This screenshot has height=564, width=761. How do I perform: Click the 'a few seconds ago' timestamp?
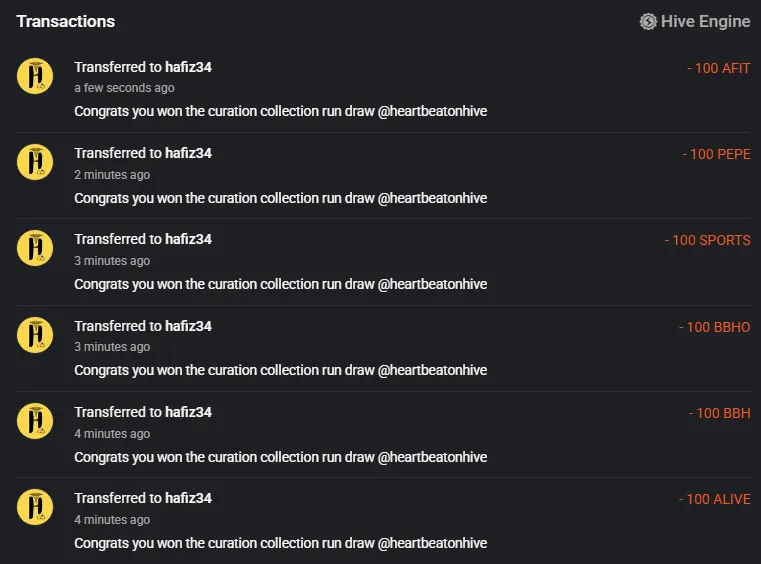coord(124,88)
